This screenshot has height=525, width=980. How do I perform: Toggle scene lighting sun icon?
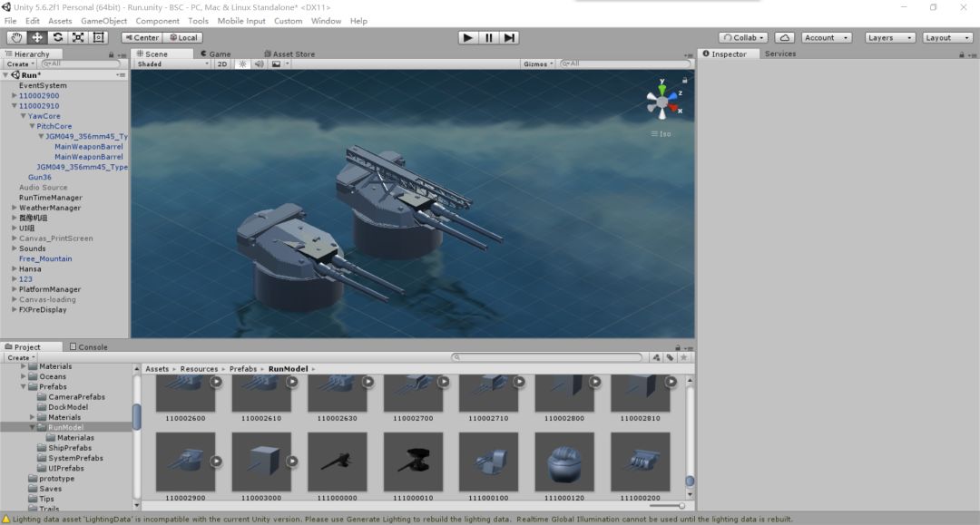(242, 64)
